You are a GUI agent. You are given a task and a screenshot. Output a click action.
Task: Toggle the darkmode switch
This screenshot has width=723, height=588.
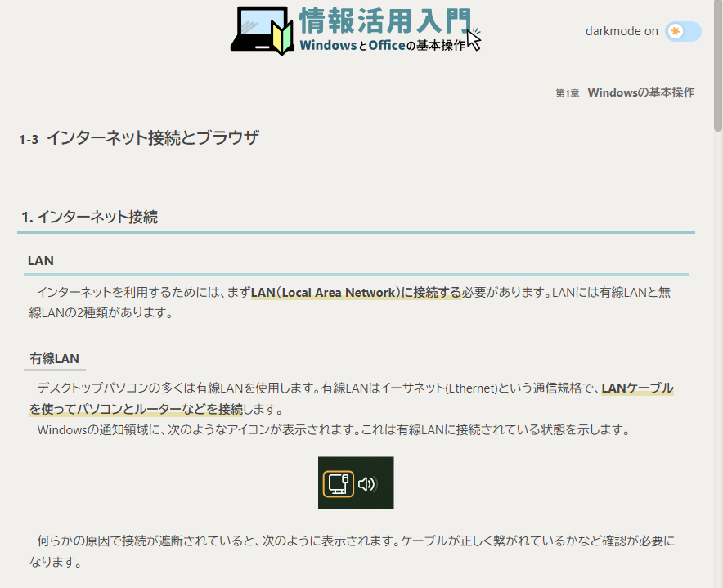click(683, 31)
